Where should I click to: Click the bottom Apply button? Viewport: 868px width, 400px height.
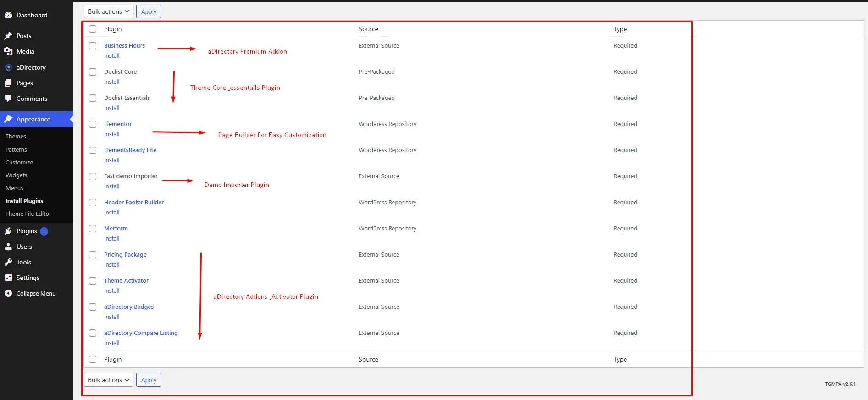pyautogui.click(x=149, y=380)
